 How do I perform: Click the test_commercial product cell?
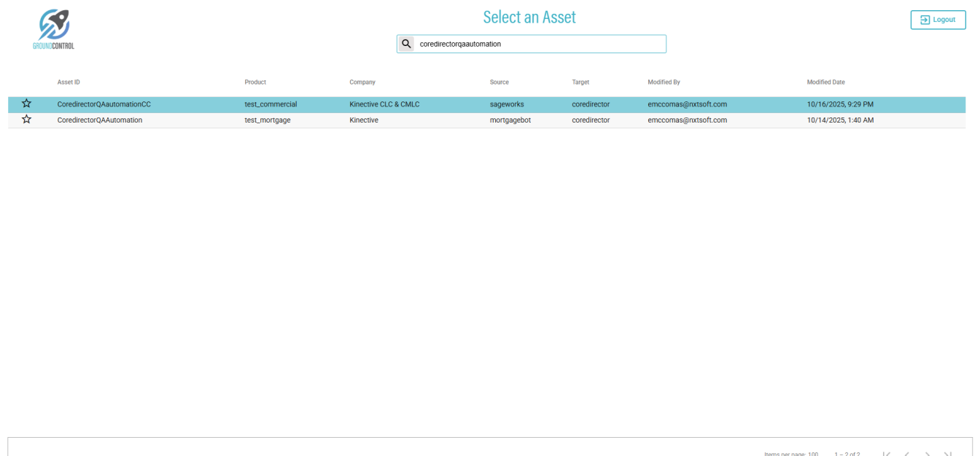click(x=271, y=104)
